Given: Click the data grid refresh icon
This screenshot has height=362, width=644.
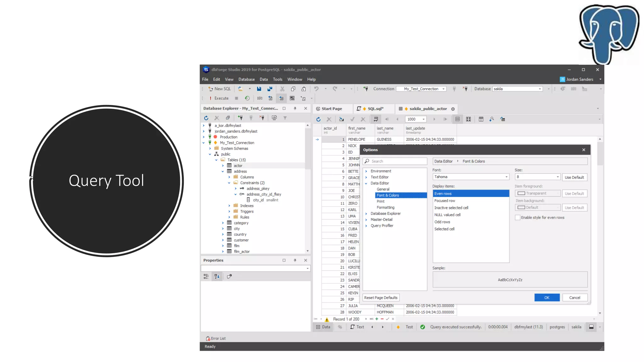Looking at the screenshot, I should coord(318,119).
